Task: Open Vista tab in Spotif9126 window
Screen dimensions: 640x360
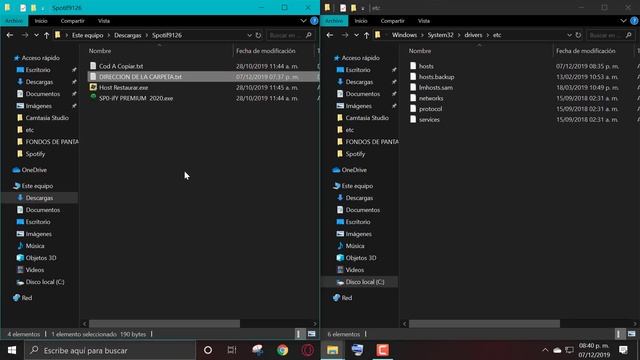Action: (104, 21)
